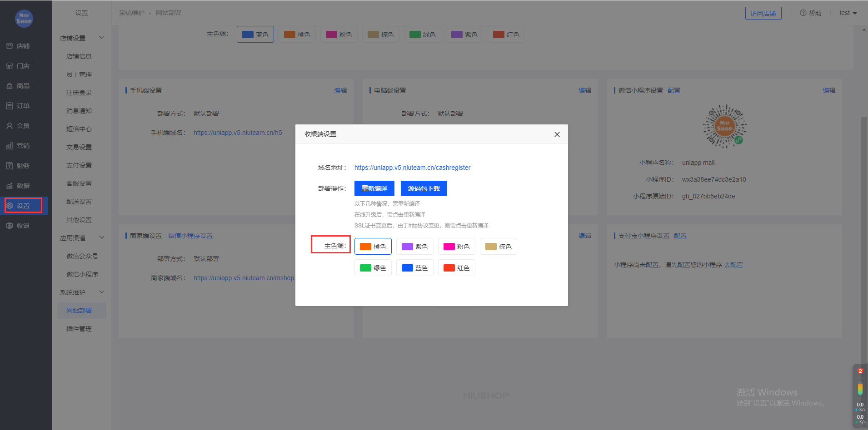Click the 访问店铺 button

[x=763, y=13]
